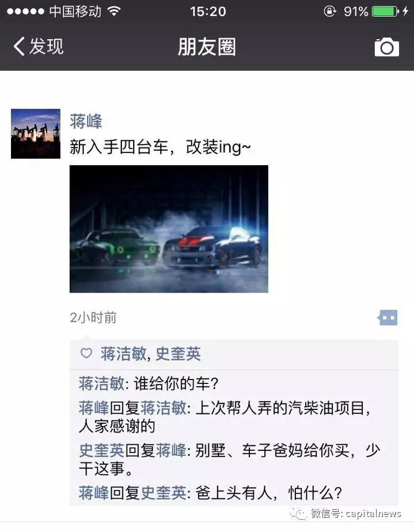Tap the camera icon to post a moment
This screenshot has width=414, height=532.
click(386, 47)
